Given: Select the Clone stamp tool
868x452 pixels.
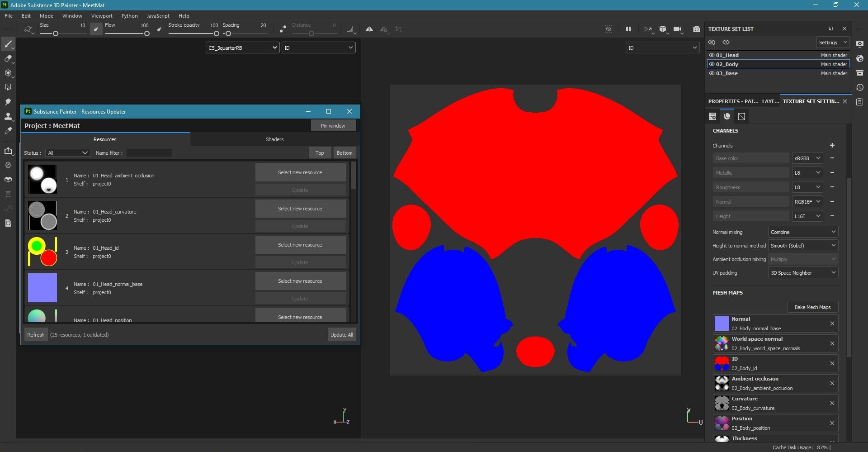Looking at the screenshot, I should point(8,116).
